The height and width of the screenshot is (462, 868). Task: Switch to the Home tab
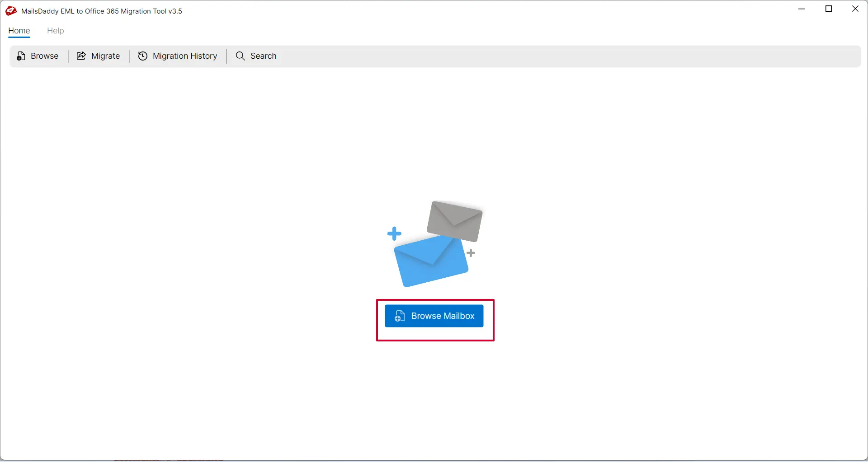click(x=19, y=31)
